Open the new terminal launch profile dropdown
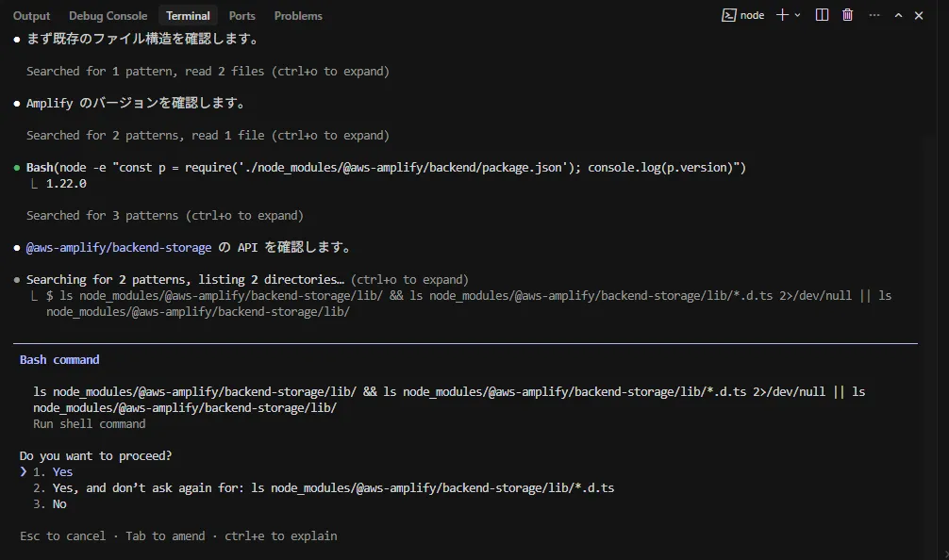This screenshot has width=949, height=560. tap(798, 15)
